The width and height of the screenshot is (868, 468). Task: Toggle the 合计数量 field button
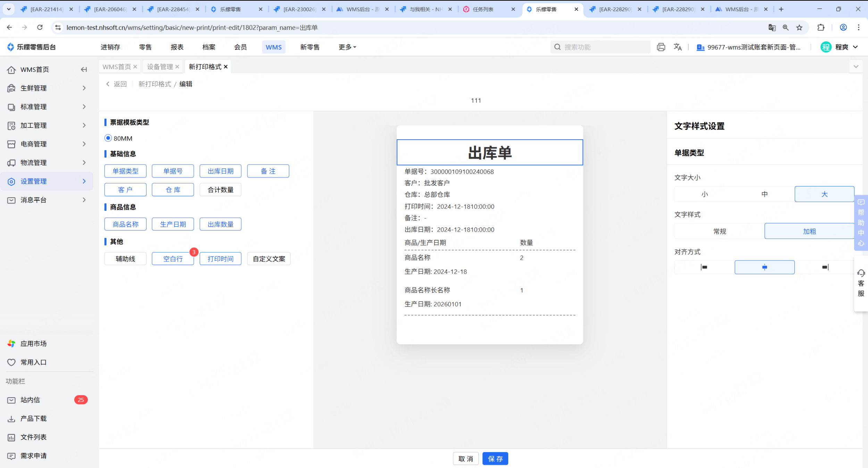(x=220, y=190)
